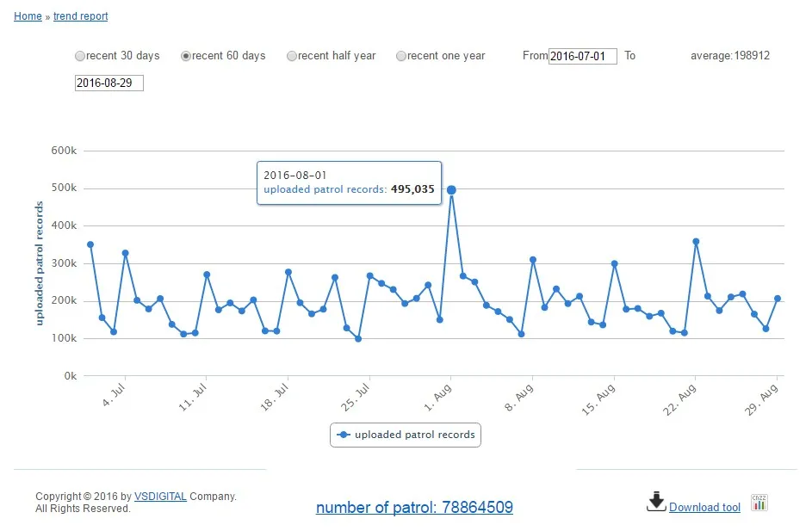Click the 1. Aug x-axis label
The image size is (812, 531).
(438, 398)
